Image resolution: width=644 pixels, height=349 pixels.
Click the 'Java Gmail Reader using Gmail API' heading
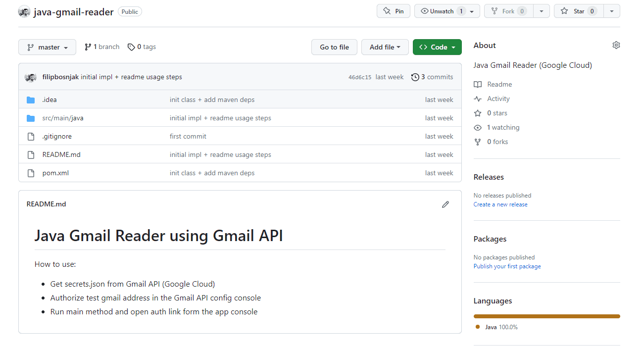[x=159, y=236]
